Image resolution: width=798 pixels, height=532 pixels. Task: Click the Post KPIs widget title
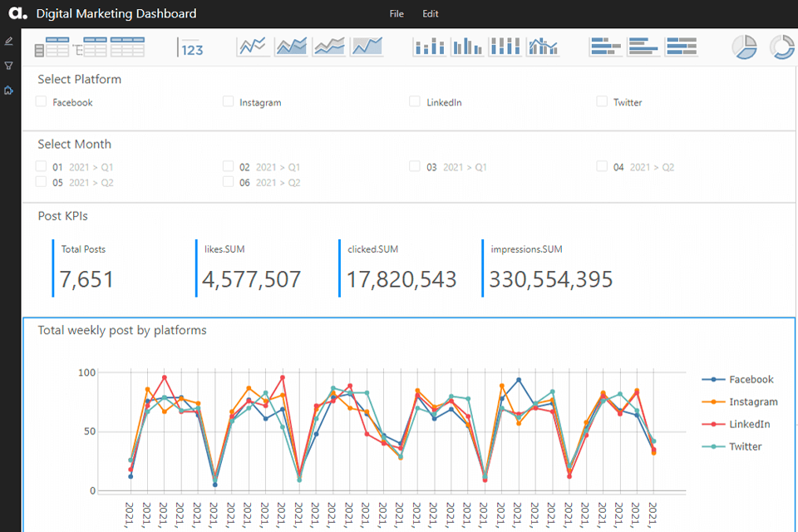point(62,216)
